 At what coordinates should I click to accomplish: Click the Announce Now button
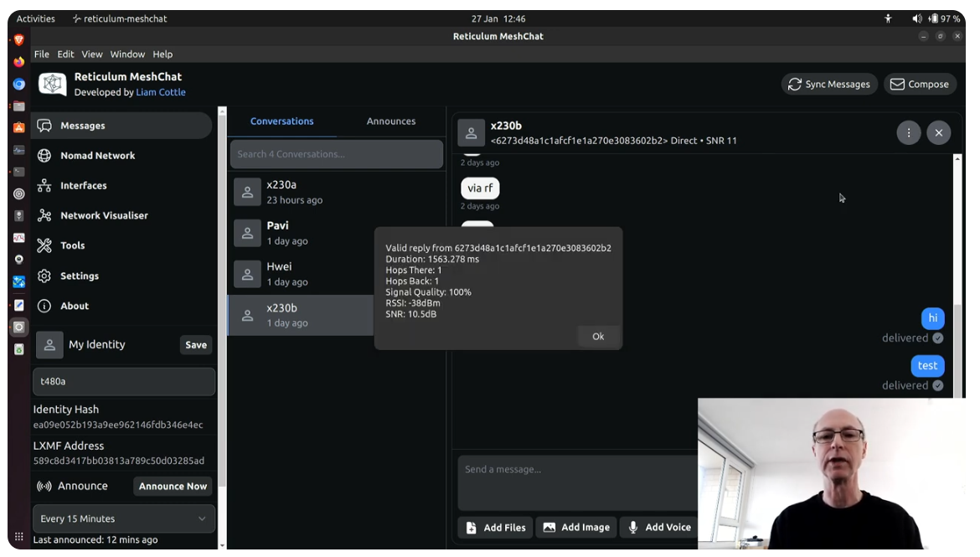[173, 487]
